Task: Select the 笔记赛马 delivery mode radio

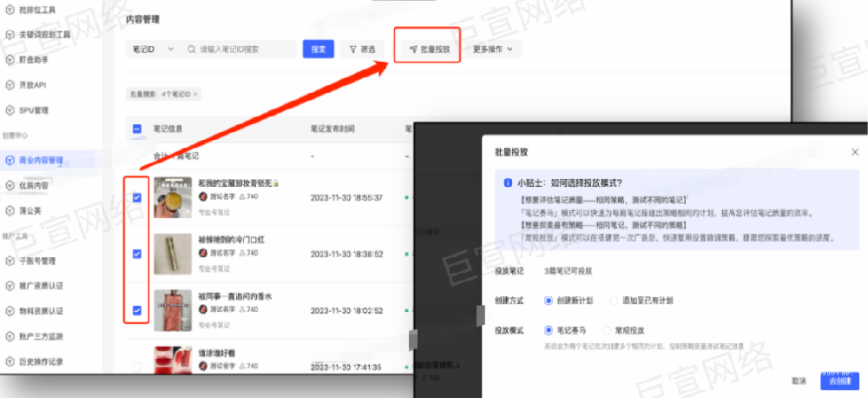Action: (x=549, y=330)
